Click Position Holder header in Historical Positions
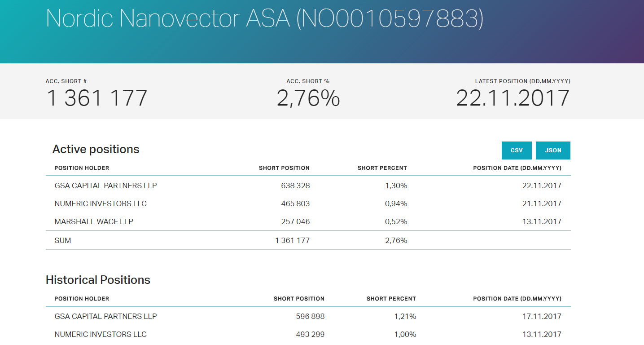 (82, 299)
